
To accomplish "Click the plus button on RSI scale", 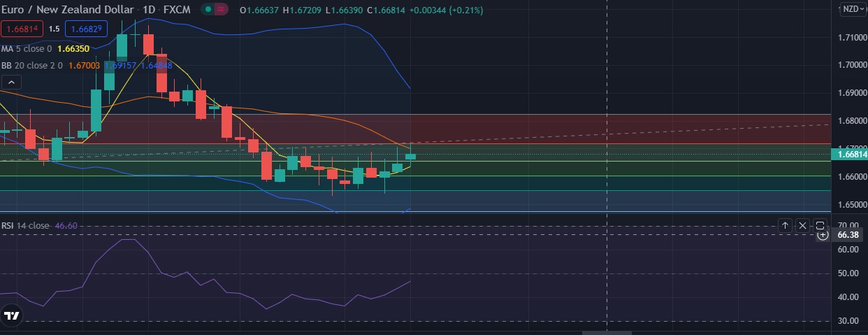I will point(823,236).
